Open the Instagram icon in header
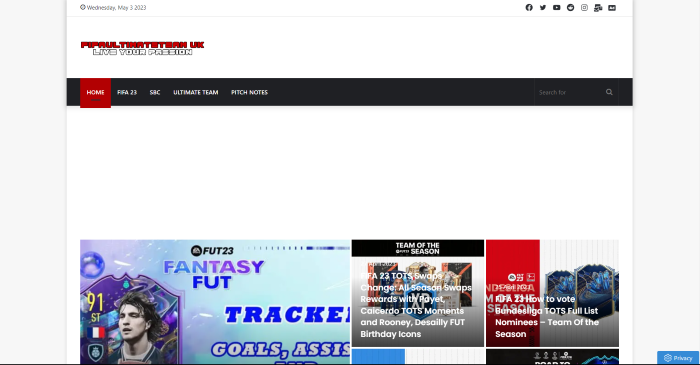700x365 pixels. tap(584, 8)
